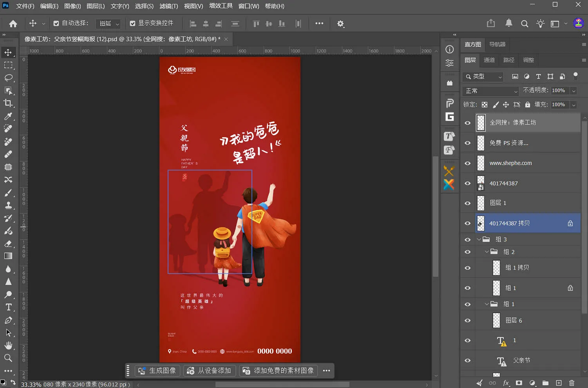Hide the 图层 1 layer
This screenshot has width=588, height=388.
coord(467,203)
